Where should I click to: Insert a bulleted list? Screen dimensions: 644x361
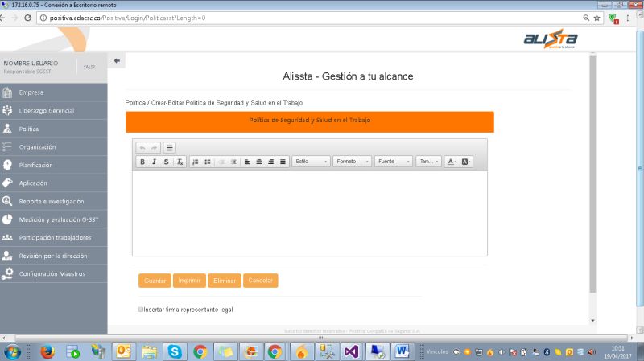[208, 162]
